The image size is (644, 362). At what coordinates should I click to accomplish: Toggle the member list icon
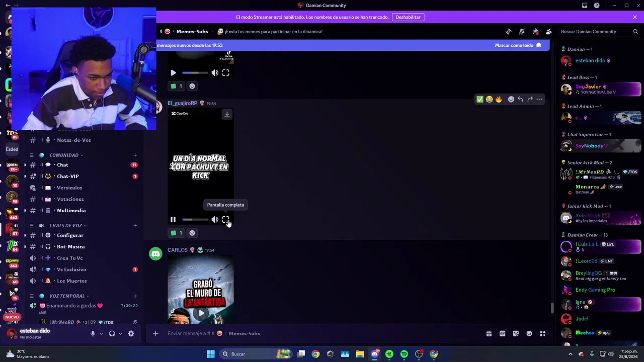(549, 31)
